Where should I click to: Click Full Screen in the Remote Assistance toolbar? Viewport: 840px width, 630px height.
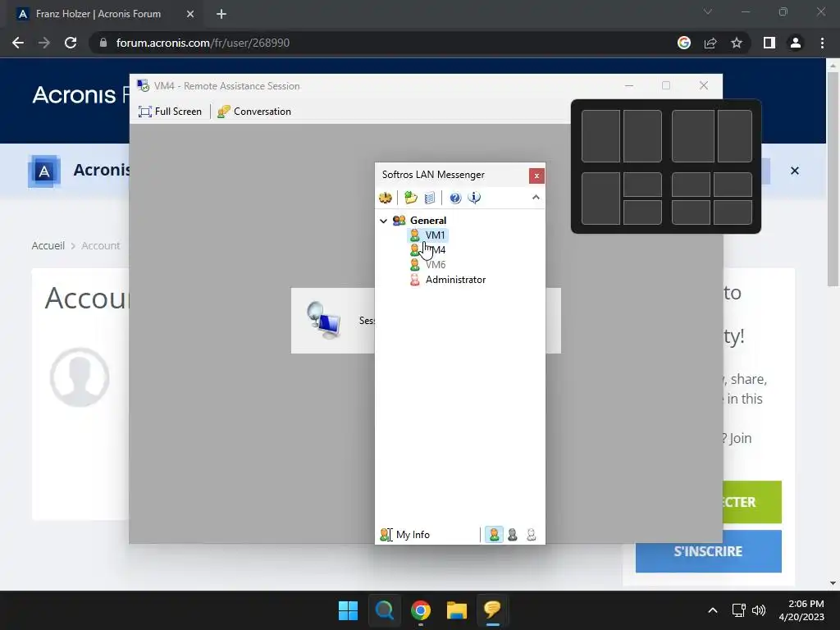point(171,112)
